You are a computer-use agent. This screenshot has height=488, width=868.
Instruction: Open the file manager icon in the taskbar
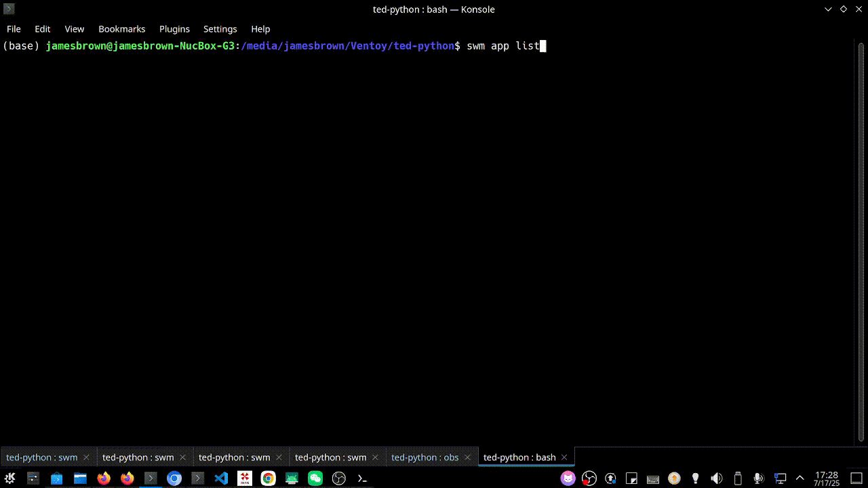coord(80,478)
